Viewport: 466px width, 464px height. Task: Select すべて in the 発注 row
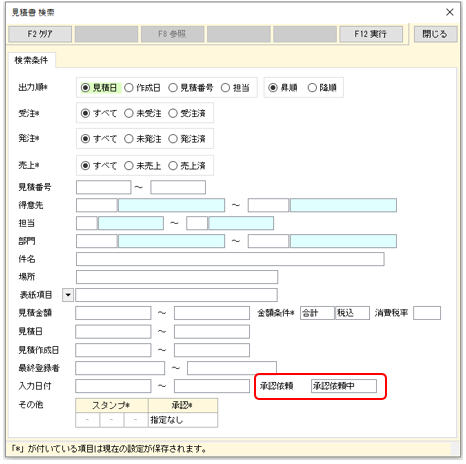click(x=99, y=139)
